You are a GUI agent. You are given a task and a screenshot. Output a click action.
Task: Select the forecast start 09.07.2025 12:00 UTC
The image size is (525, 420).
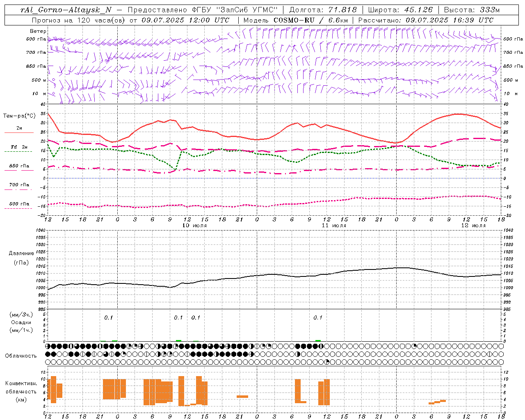coord(185,20)
